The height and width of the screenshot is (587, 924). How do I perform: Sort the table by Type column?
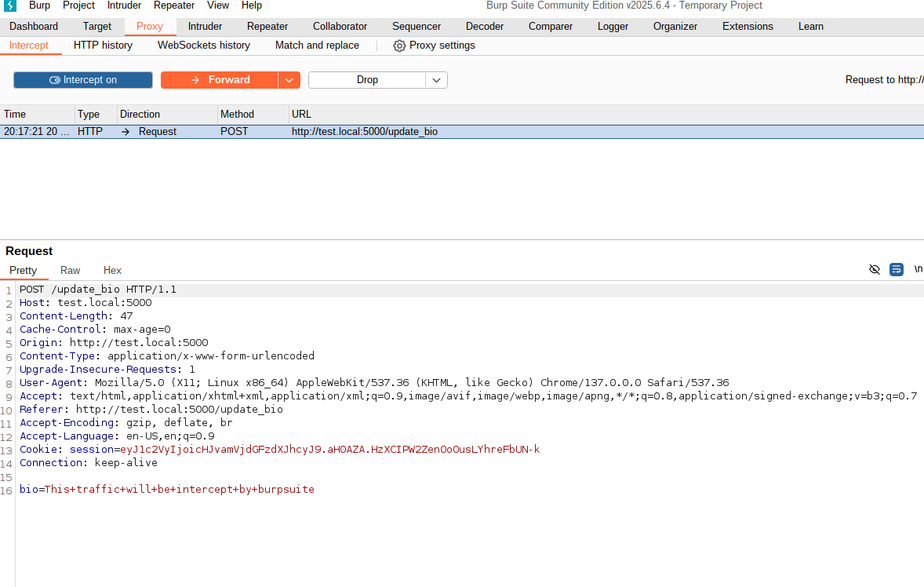tap(96, 115)
